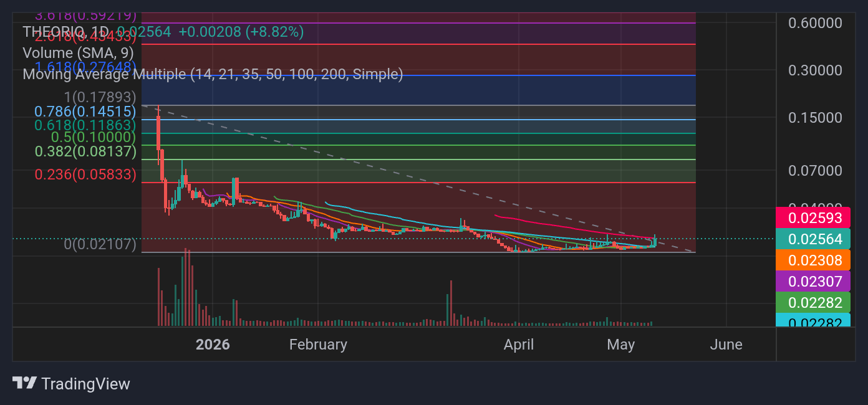Click the 0.618(0.11863) Fibonacci level label

[85, 125]
